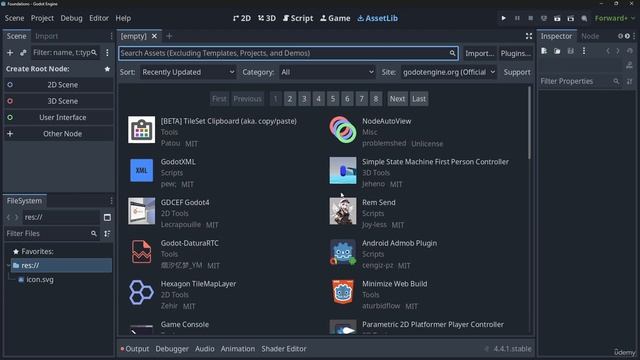This screenshot has width=640, height=360.
Task: Open the Help menu
Action: pos(123,18)
